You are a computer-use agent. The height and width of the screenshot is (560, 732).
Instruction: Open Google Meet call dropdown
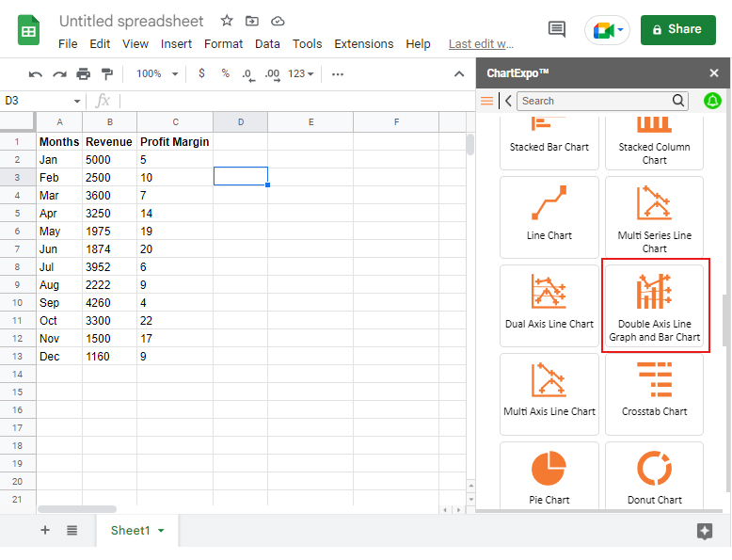620,30
